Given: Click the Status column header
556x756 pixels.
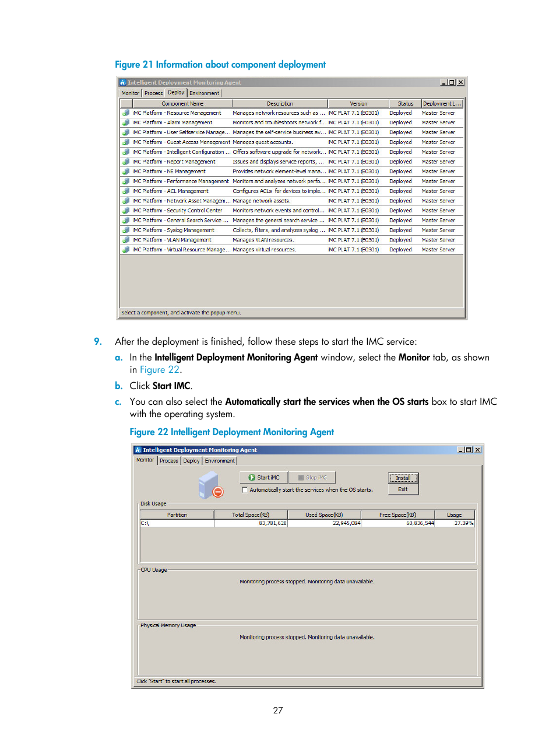Looking at the screenshot, I should pyautogui.click(x=405, y=104).
